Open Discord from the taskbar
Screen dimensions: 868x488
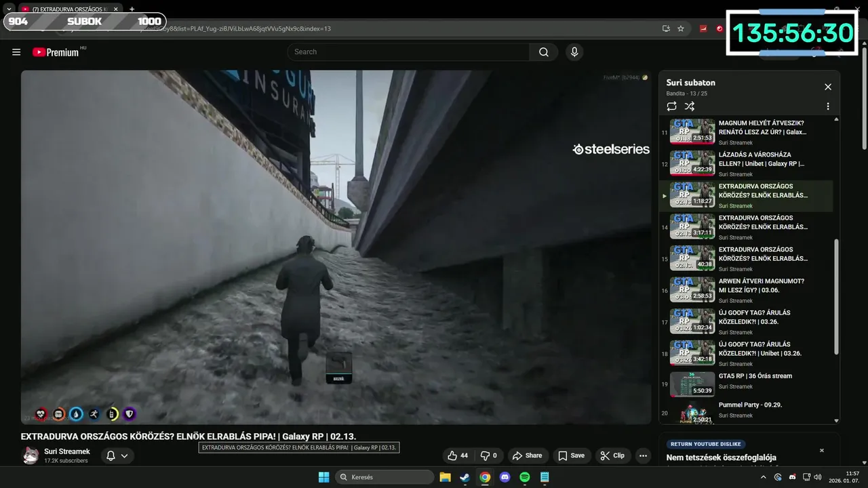505,477
